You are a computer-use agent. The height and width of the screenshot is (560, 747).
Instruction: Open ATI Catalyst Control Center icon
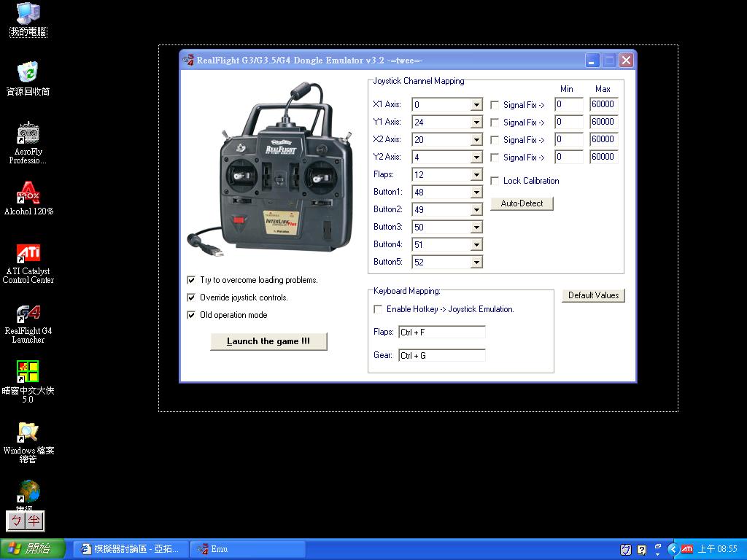pos(28,264)
